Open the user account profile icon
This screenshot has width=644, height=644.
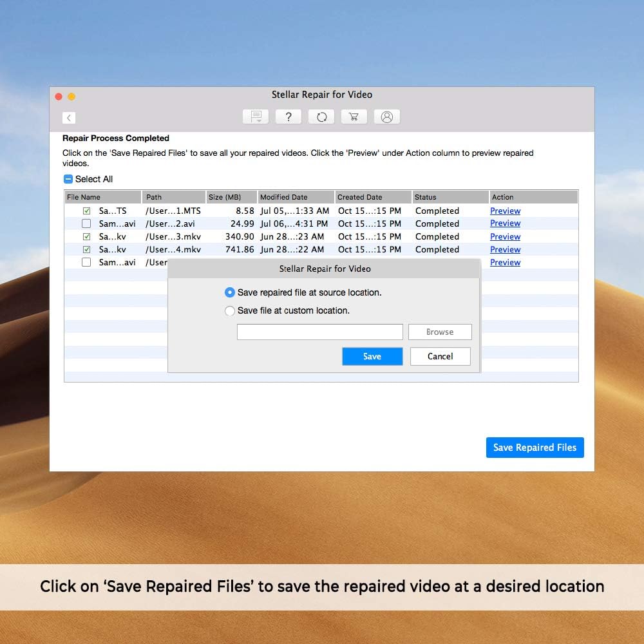[386, 117]
